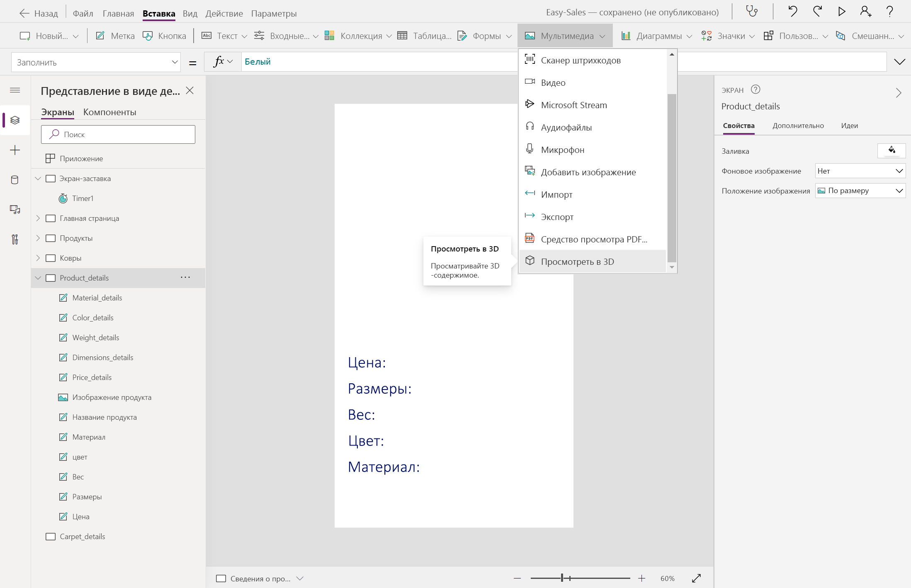
Task: Choose Микрофон from the Мультимедиа menu
Action: tap(562, 150)
